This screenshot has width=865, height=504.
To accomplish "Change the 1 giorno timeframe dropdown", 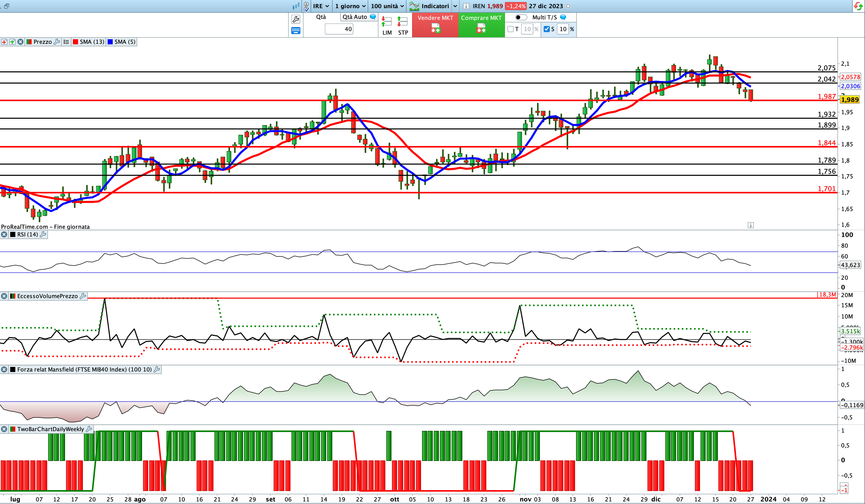I will 350,6.
